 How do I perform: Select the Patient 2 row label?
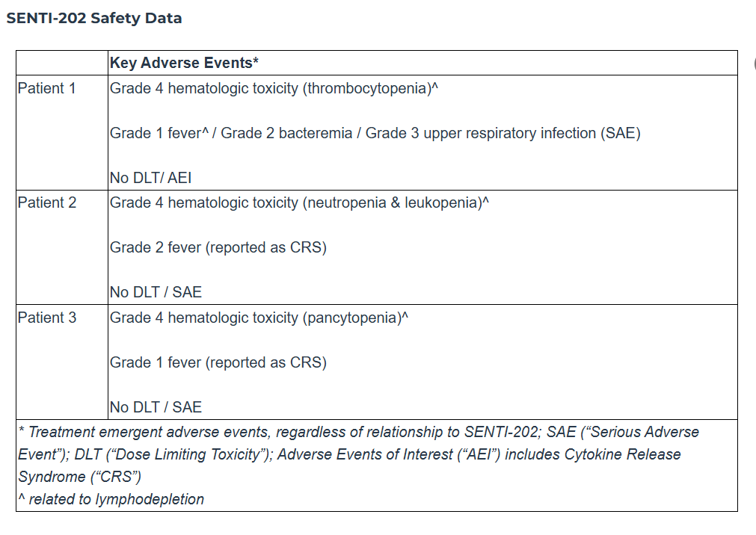[46, 202]
